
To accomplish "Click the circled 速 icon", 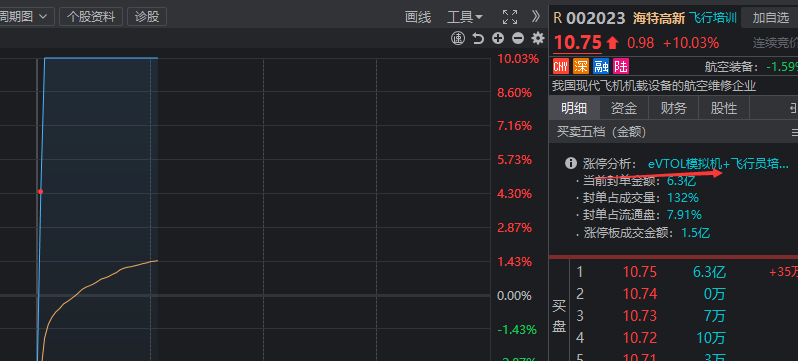I will tap(458, 38).
